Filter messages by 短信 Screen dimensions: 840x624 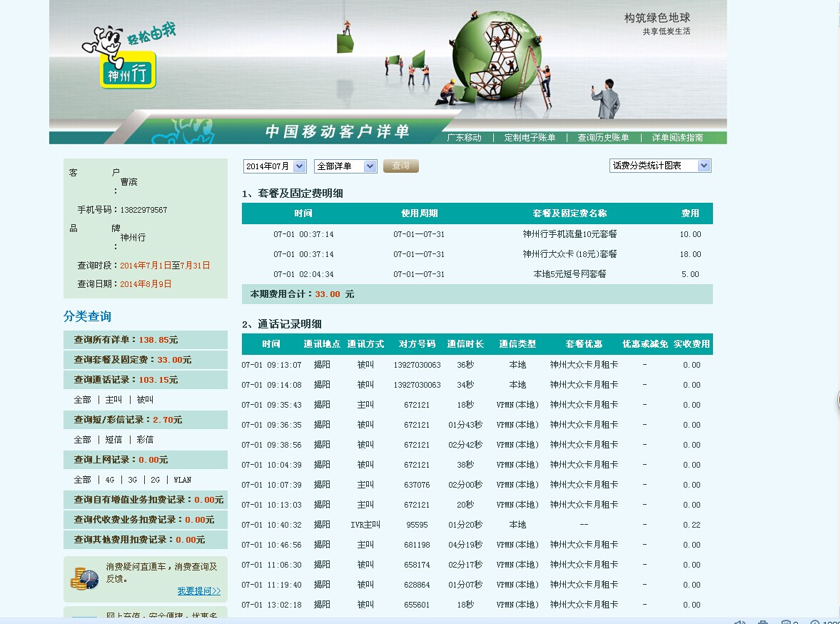coord(113,440)
